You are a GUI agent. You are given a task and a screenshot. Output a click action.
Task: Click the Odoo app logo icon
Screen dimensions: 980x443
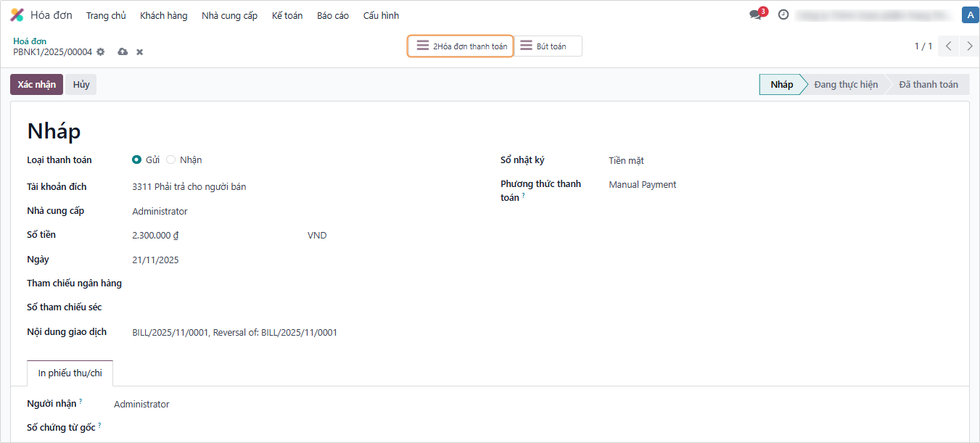(17, 15)
